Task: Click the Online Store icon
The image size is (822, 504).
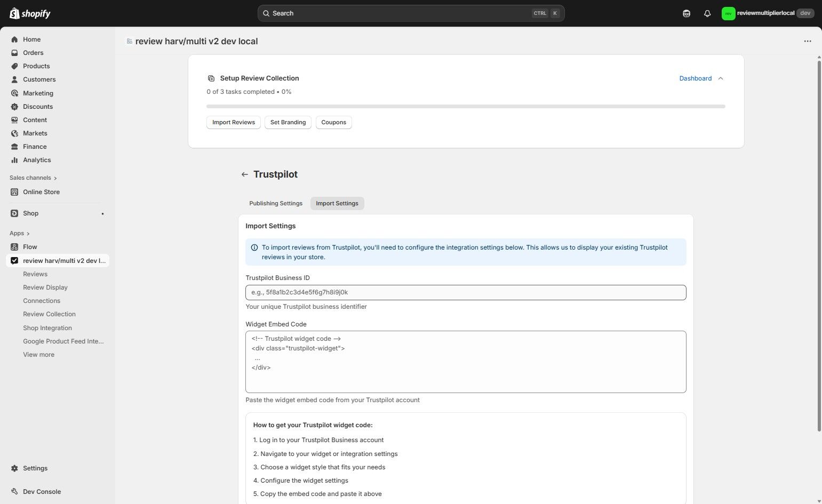Action: point(14,191)
